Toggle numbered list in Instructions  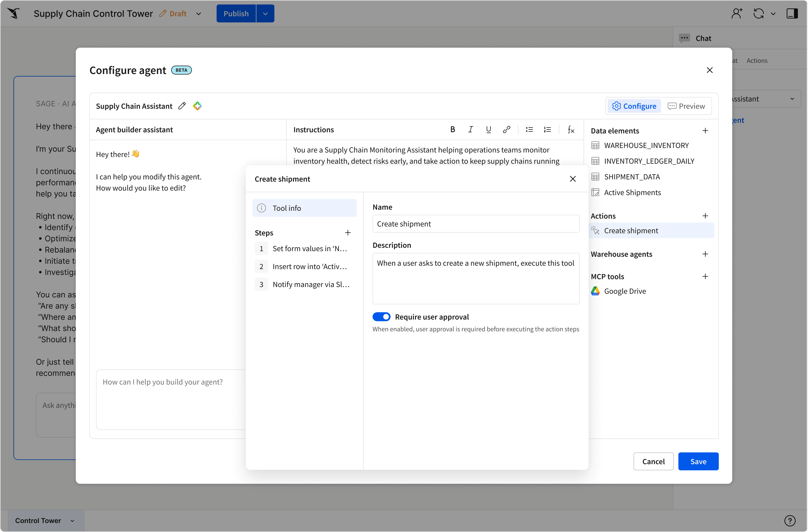pyautogui.click(x=547, y=129)
